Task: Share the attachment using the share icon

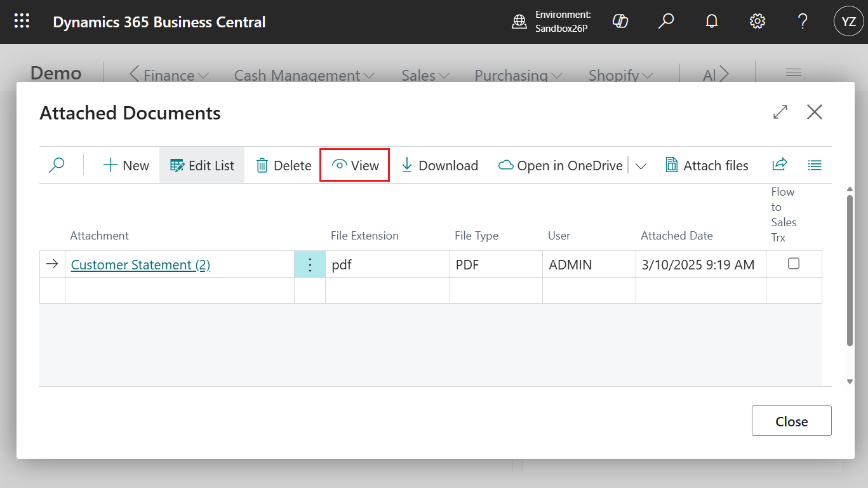Action: pyautogui.click(x=779, y=165)
